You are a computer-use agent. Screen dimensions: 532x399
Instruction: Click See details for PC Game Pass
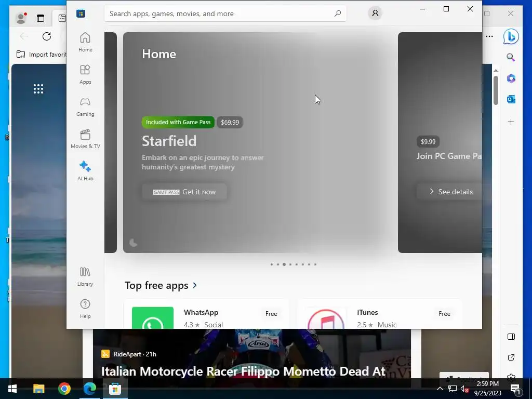click(x=449, y=192)
